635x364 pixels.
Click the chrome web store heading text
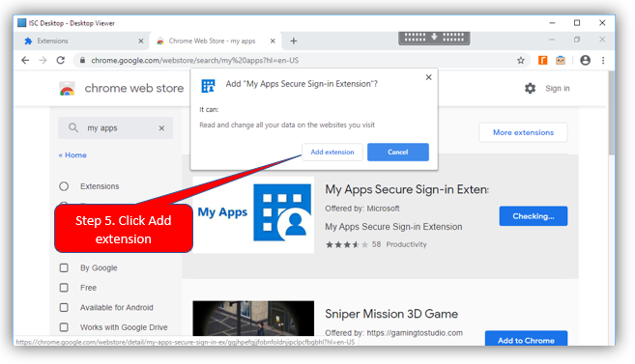tap(134, 88)
